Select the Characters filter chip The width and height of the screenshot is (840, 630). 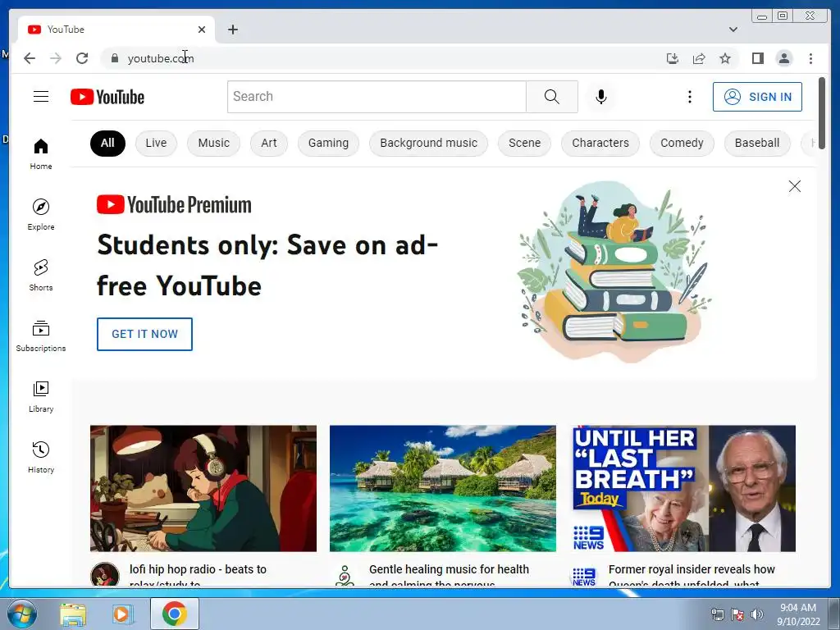coord(600,143)
